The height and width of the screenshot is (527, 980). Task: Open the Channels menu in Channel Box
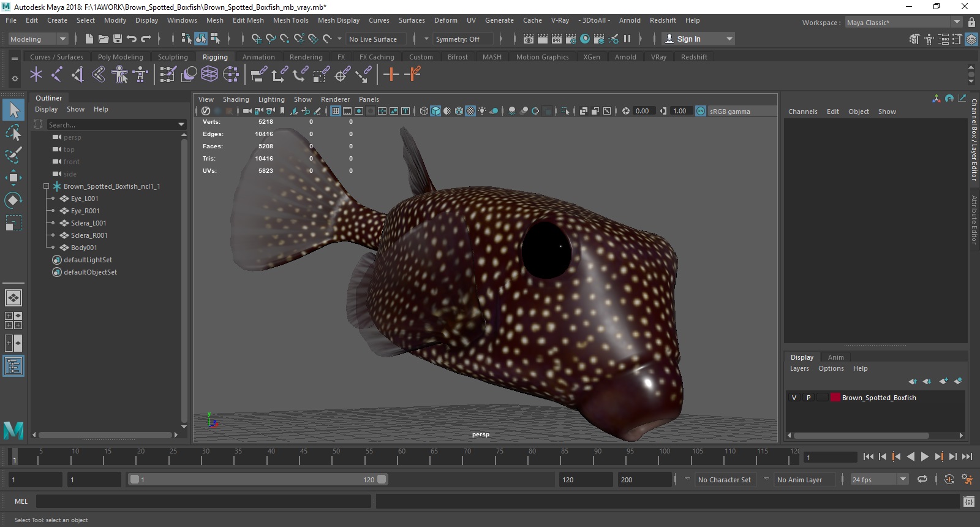coord(802,112)
